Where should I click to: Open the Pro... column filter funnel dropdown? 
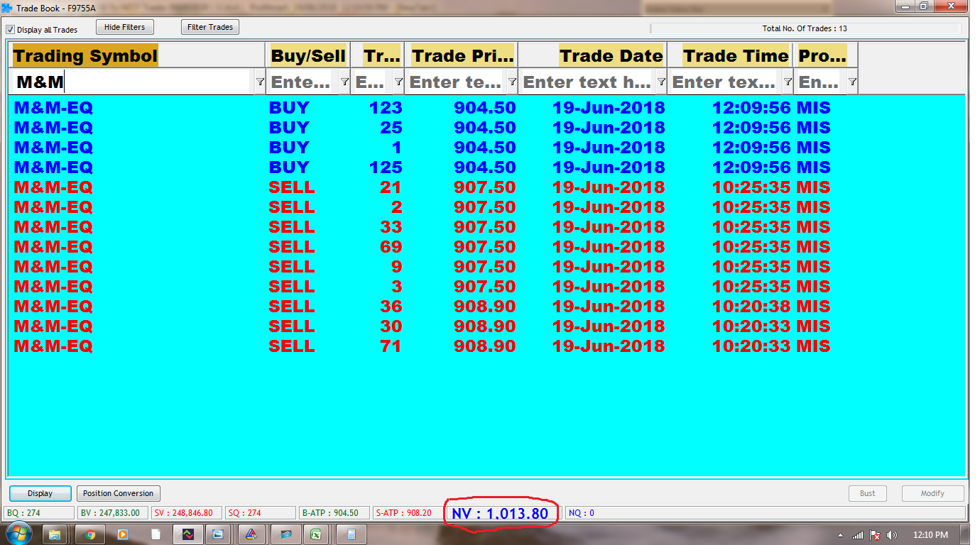pyautogui.click(x=852, y=82)
